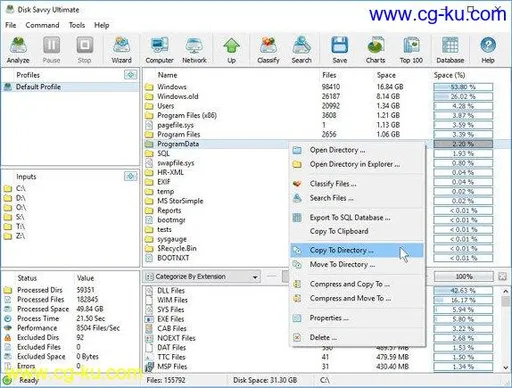Choose Copy To Directory
Viewport: 512px width, 388px height.
point(357,250)
